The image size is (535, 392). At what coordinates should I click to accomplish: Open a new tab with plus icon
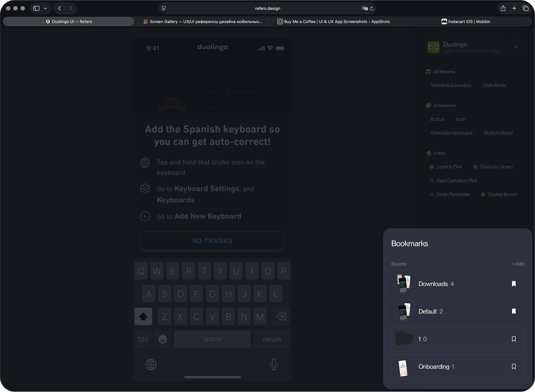[x=514, y=8]
